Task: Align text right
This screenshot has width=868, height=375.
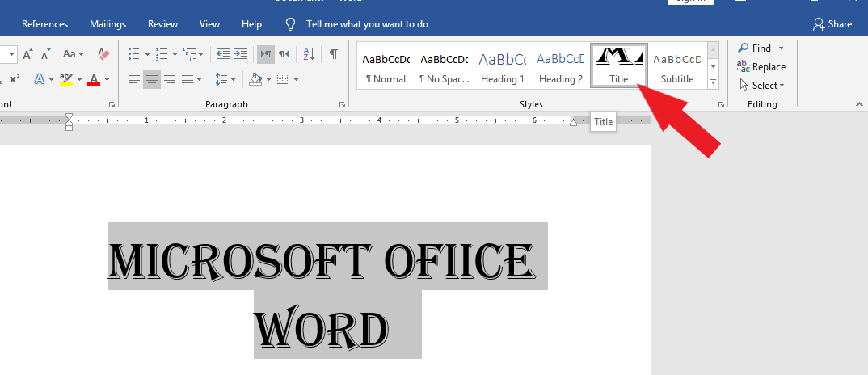Action: 170,80
